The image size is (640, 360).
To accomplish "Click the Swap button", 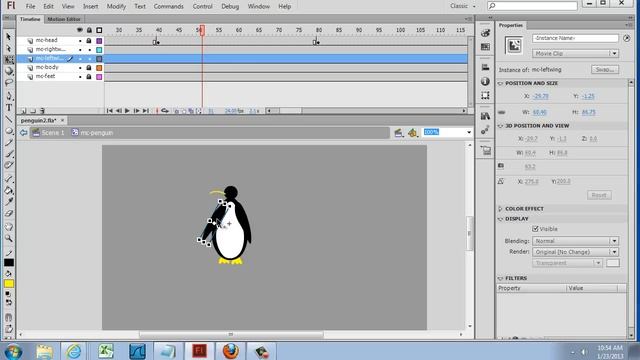I will point(605,70).
